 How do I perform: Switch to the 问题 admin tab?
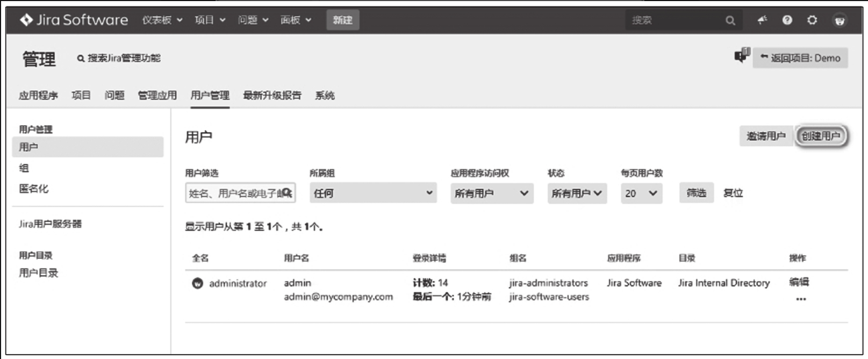114,96
